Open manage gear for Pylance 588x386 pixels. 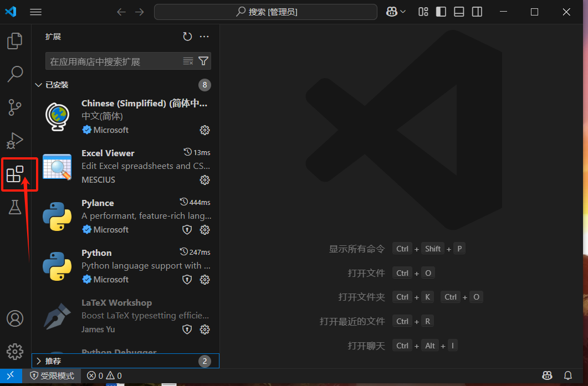click(x=204, y=230)
